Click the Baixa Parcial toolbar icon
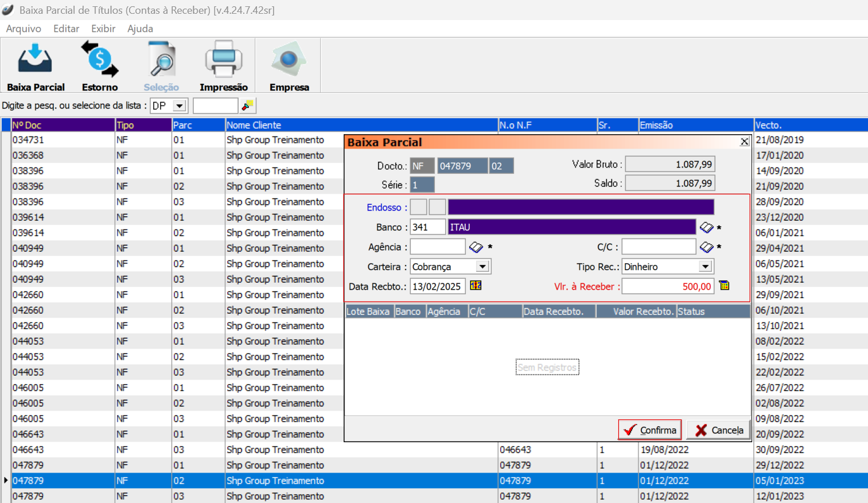868x503 pixels. 36,66
